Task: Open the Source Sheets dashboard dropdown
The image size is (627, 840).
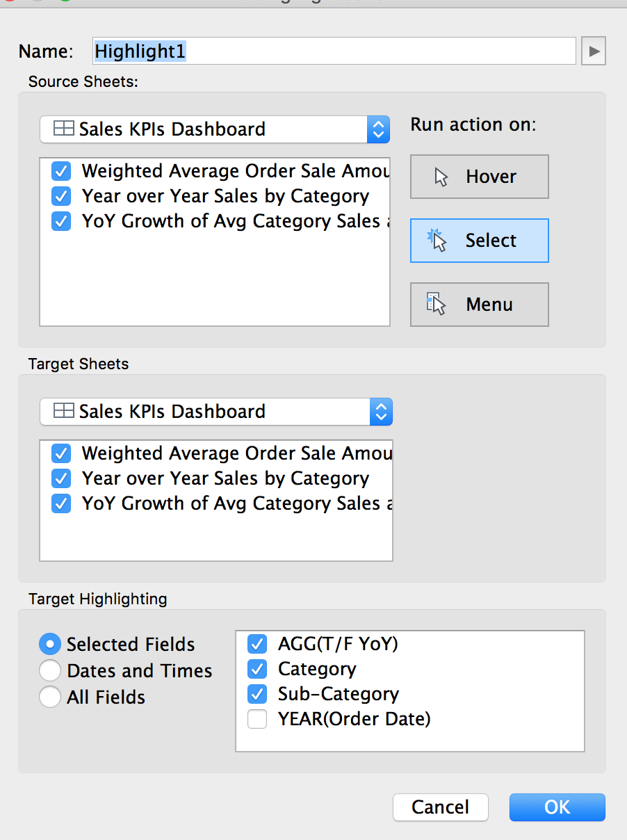Action: point(378,129)
